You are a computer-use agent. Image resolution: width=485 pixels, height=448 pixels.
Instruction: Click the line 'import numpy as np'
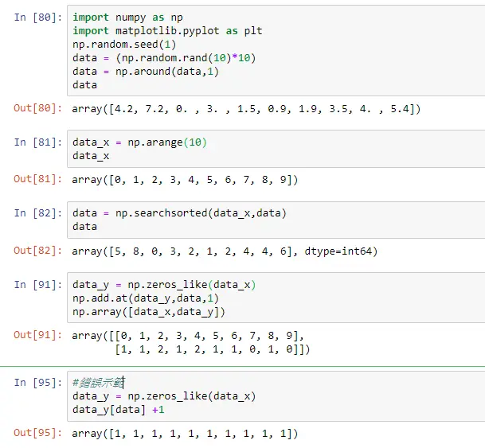tap(127, 18)
